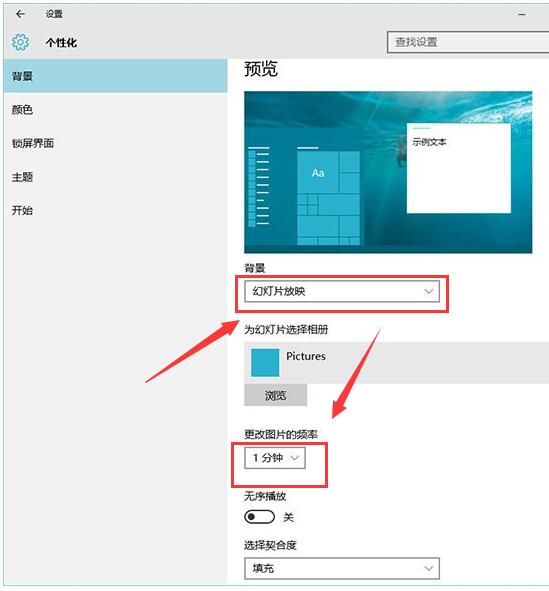549x591 pixels.
Task: Click the 示例文本 sample text in preview
Action: 429,142
